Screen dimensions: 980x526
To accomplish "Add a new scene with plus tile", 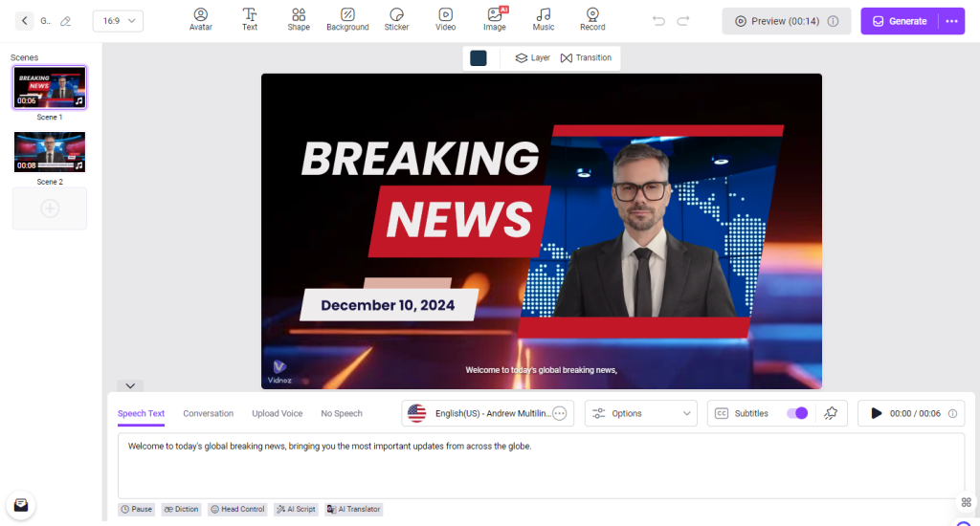I will pos(50,208).
